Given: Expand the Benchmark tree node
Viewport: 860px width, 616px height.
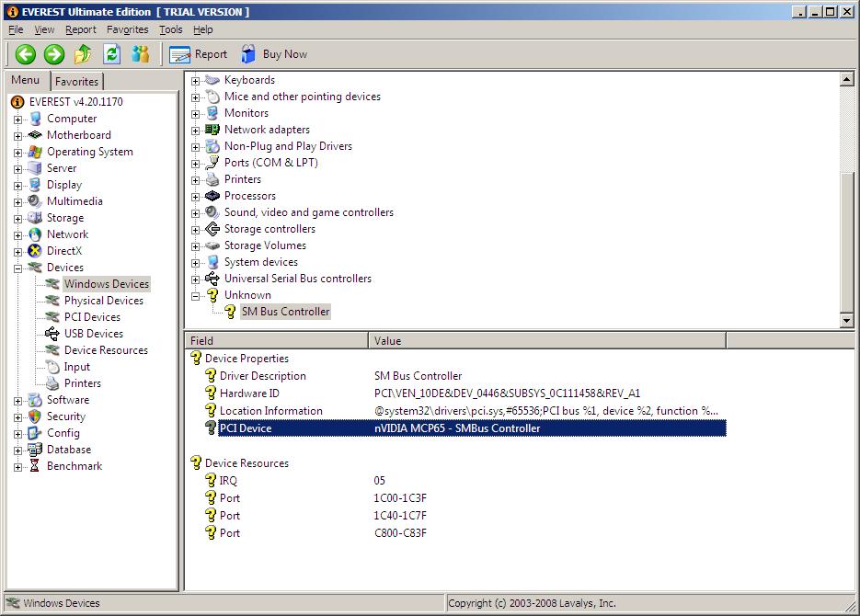Looking at the screenshot, I should (18, 467).
